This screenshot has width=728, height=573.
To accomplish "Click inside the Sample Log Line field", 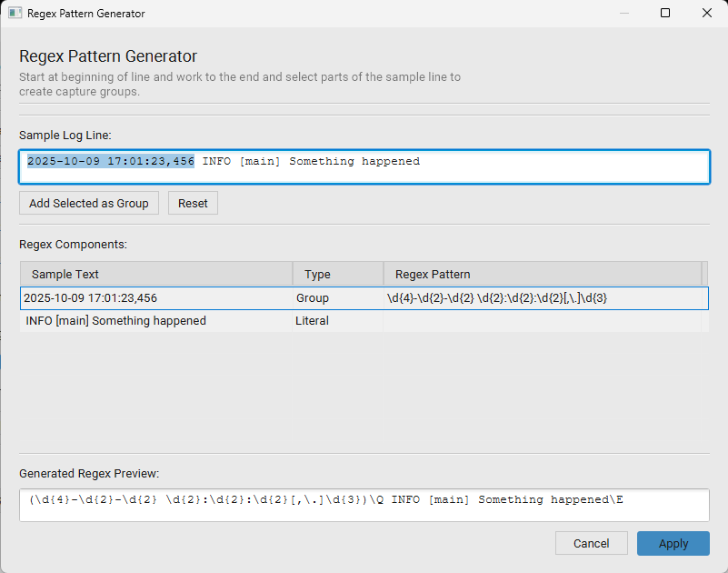I will coord(364,166).
